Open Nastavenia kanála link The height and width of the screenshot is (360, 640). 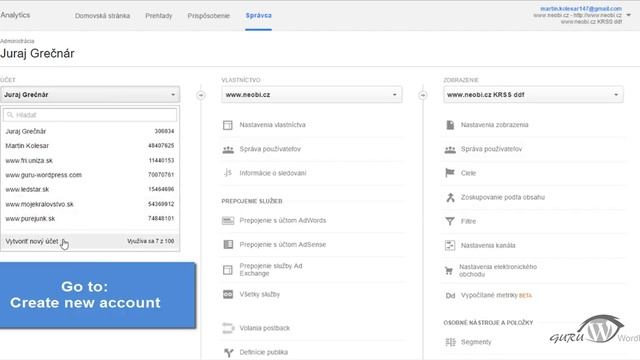click(x=488, y=245)
